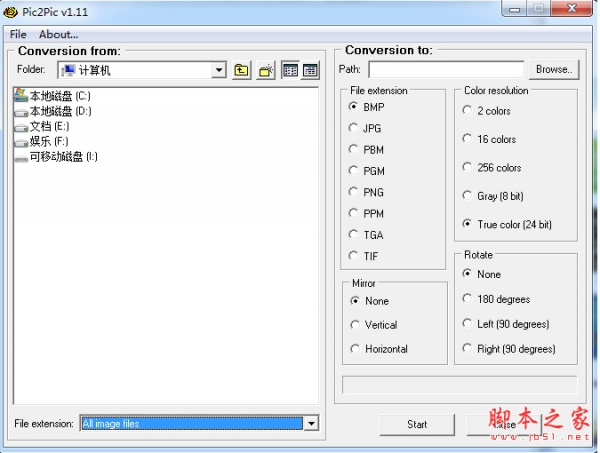Select drive icon for 可移动磁盘 (I:)
Viewport: 600px width, 453px height.
coord(21,158)
